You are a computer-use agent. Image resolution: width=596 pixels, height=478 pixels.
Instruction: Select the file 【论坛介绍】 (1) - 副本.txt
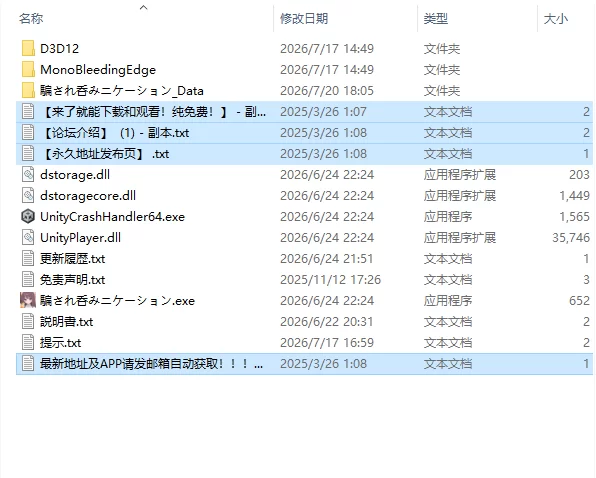(x=116, y=133)
